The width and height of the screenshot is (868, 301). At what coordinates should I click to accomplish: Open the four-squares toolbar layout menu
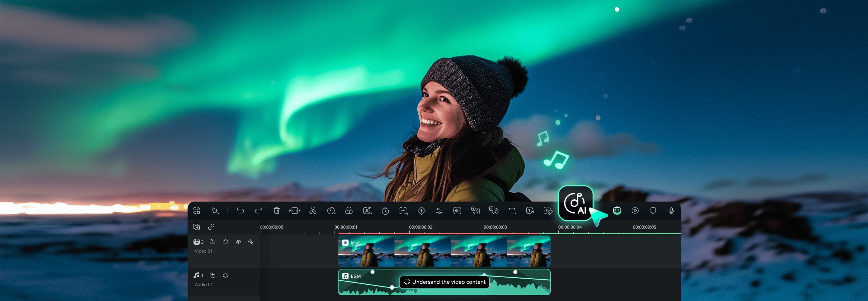click(x=197, y=211)
